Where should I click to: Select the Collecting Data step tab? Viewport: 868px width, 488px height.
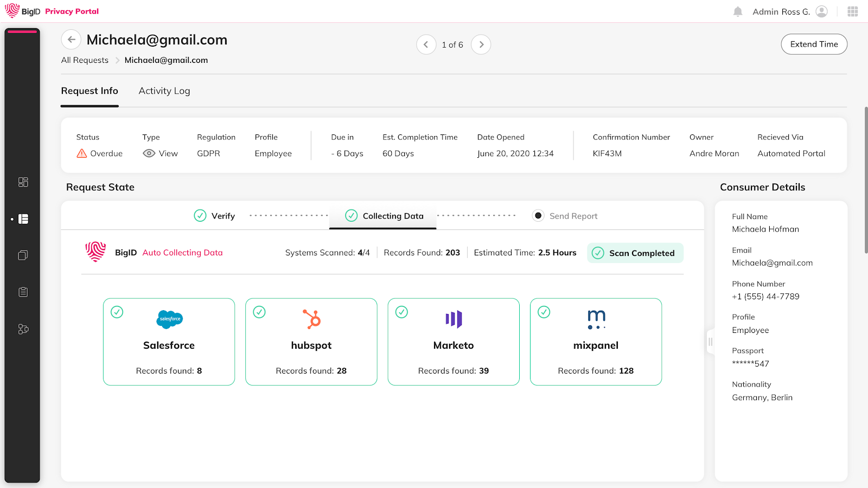(383, 216)
